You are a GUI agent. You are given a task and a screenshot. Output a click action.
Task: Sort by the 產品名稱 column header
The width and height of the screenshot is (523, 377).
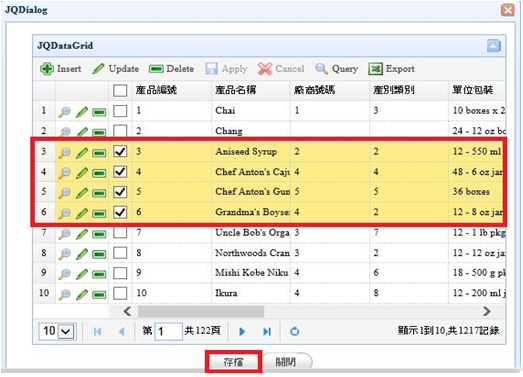coord(251,90)
